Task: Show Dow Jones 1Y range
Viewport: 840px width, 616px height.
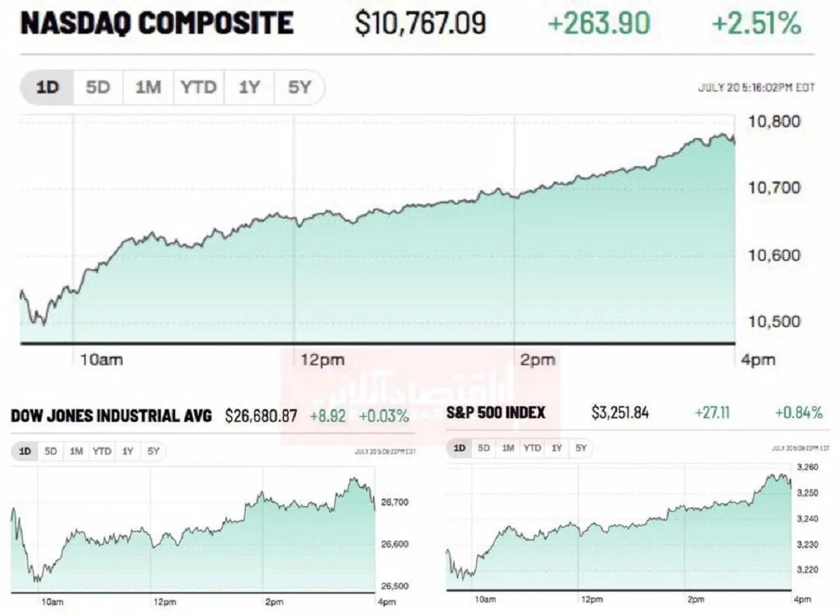Action: 127,451
